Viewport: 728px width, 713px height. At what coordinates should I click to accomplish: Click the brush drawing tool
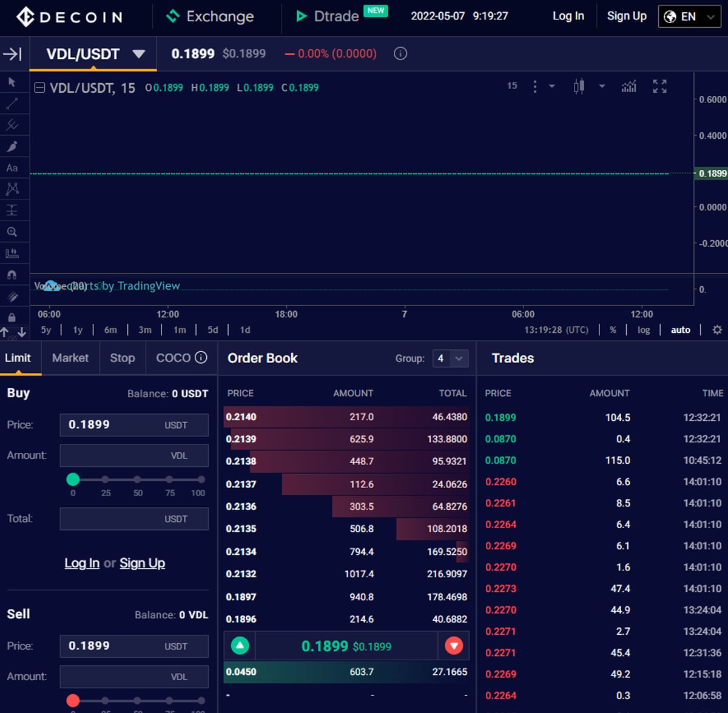click(x=12, y=147)
